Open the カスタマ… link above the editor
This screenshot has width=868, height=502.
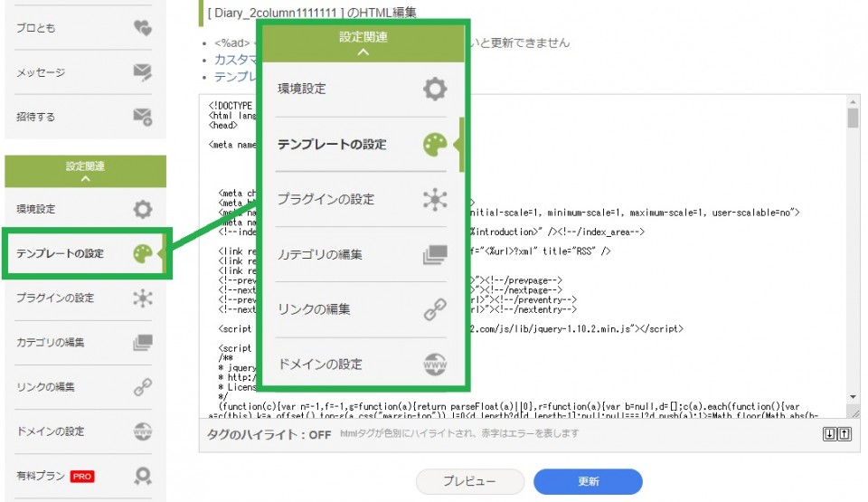tap(235, 60)
